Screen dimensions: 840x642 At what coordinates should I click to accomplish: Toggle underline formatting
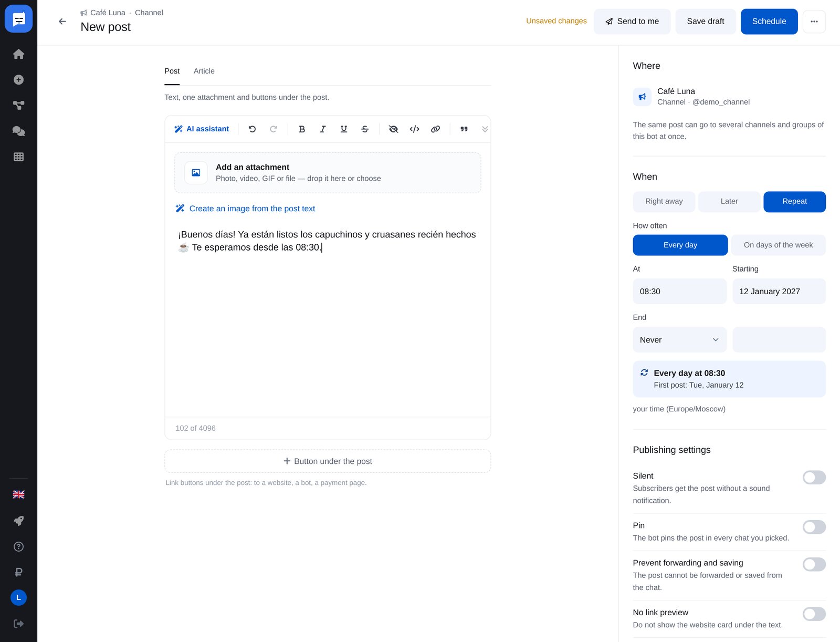(x=344, y=129)
